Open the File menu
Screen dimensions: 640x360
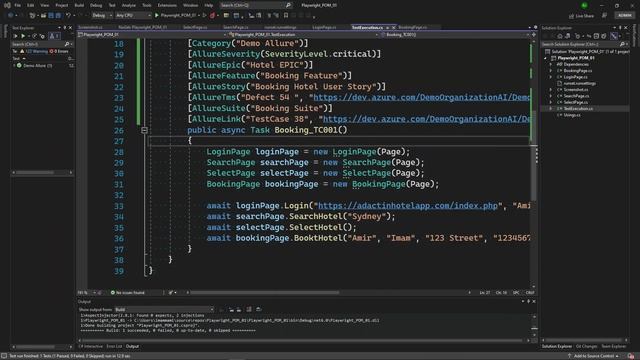pos(18,5)
